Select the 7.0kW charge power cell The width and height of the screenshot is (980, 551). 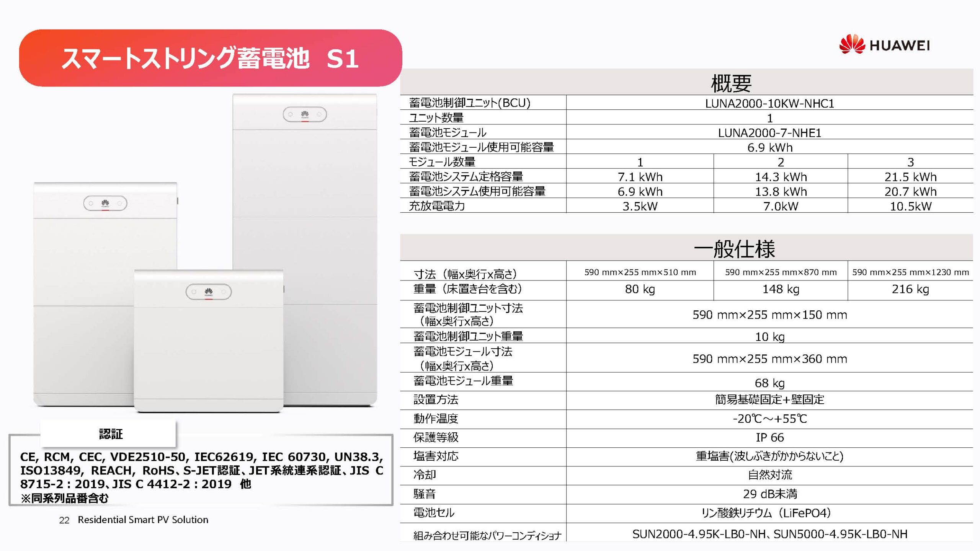(x=781, y=206)
